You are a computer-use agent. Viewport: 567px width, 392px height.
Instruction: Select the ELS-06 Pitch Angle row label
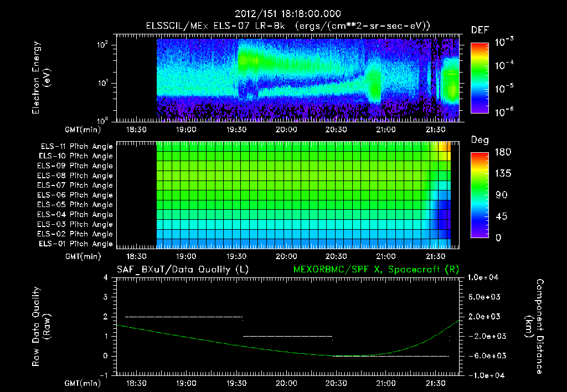coord(75,195)
